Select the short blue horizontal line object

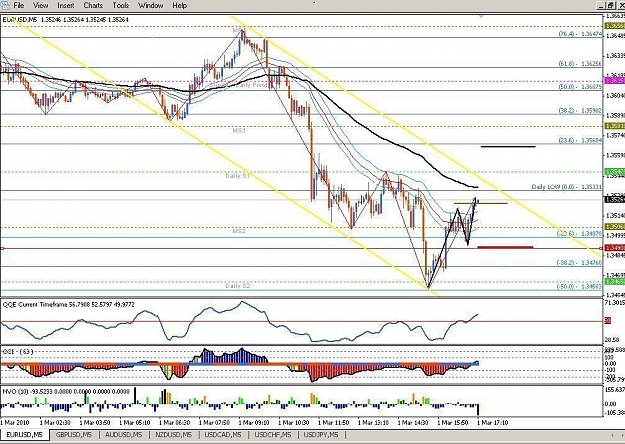click(508, 147)
